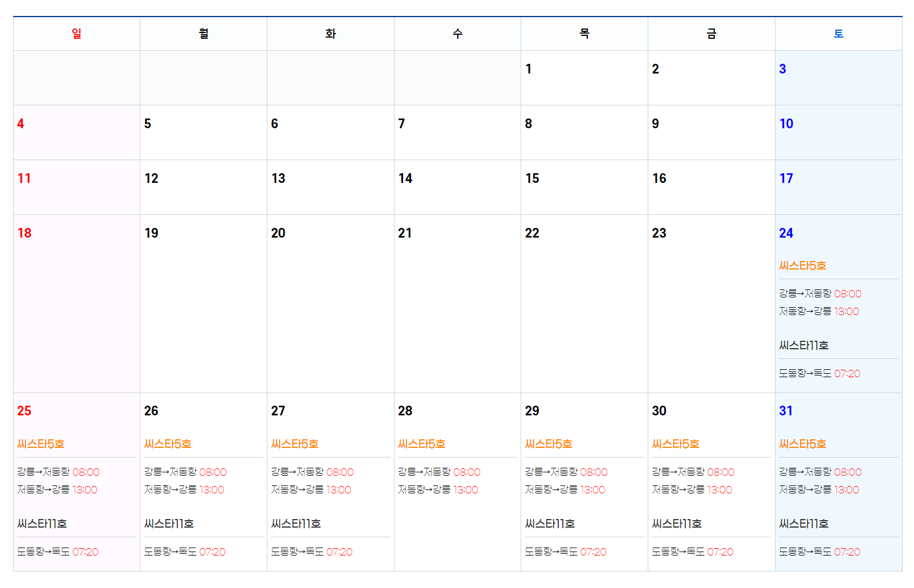Screen dimensions: 914x588
Task: Click the 수 (Wednesday) column header
Action: coord(457,34)
